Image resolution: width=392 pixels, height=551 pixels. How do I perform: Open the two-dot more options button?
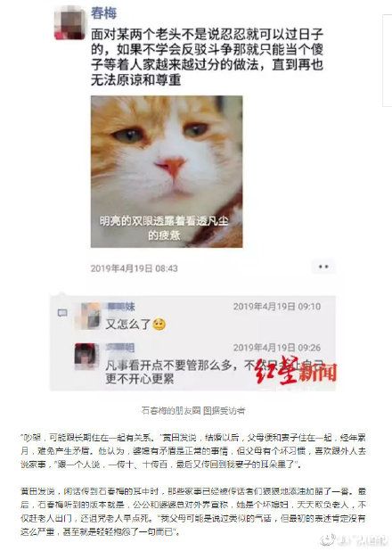tap(323, 267)
